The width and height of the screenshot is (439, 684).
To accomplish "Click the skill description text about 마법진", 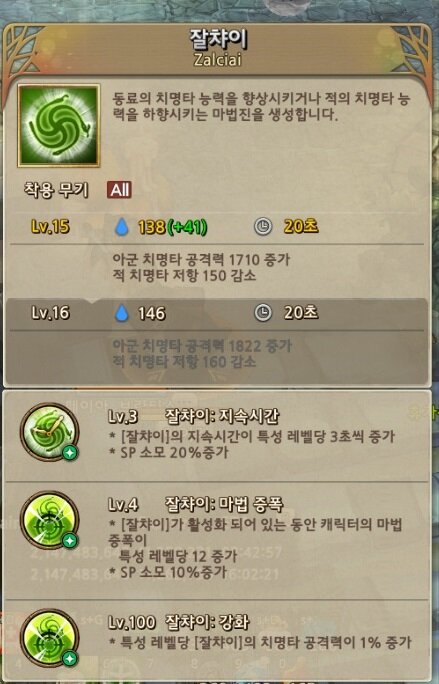I will point(261,106).
